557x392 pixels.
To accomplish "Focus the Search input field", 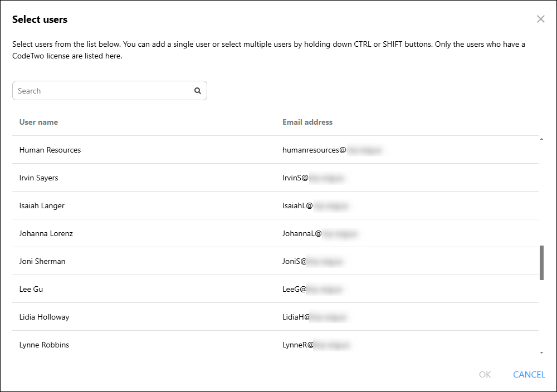I will click(109, 91).
